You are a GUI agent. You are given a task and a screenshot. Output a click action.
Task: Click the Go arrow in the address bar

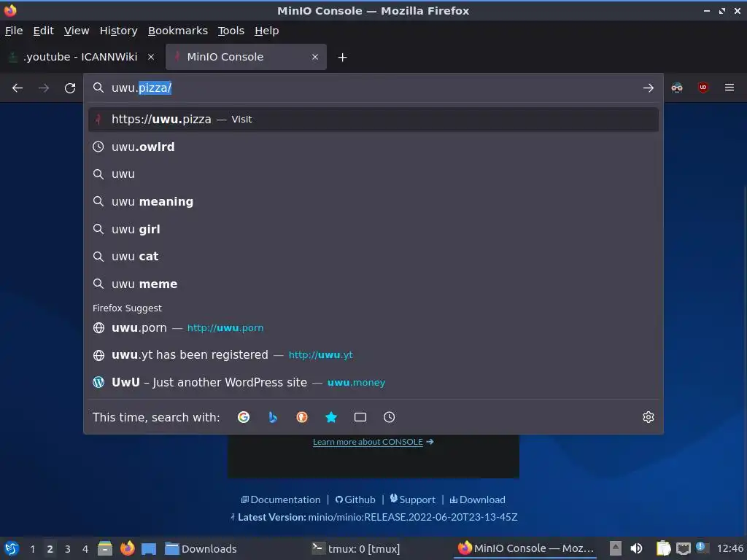point(648,88)
